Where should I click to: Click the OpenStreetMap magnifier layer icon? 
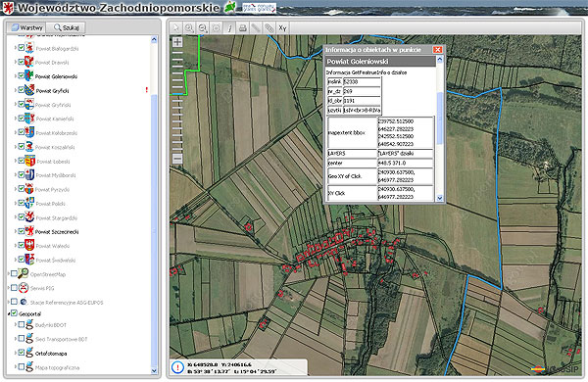coord(24,273)
